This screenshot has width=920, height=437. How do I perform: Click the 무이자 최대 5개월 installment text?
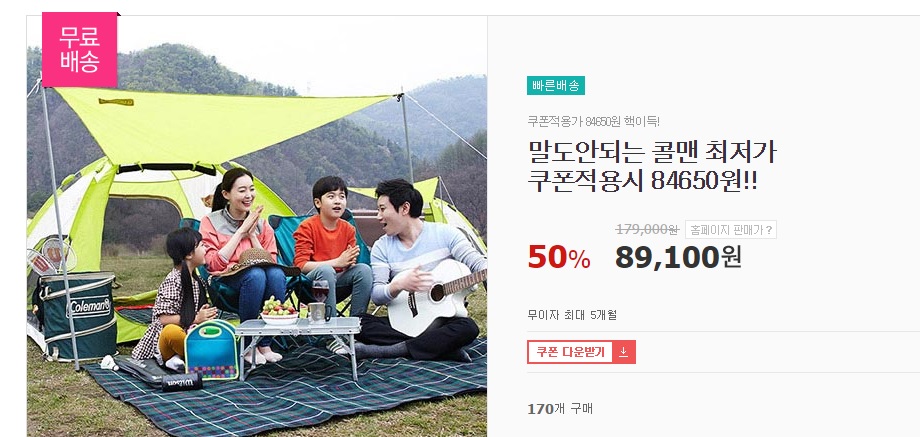[572, 315]
